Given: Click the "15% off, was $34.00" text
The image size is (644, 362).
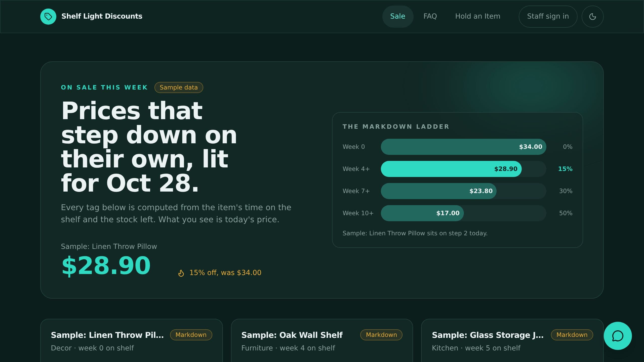Looking at the screenshot, I should click(x=225, y=273).
